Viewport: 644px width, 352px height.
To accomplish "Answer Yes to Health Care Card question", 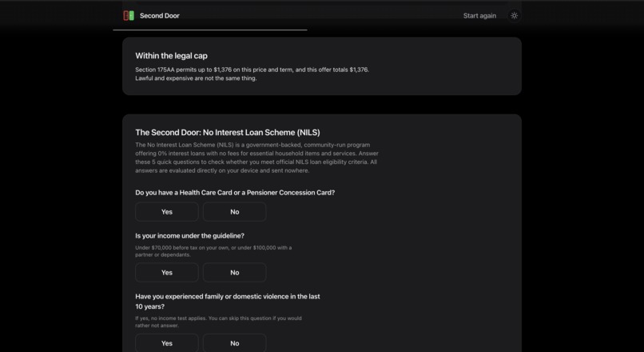I will coord(167,212).
